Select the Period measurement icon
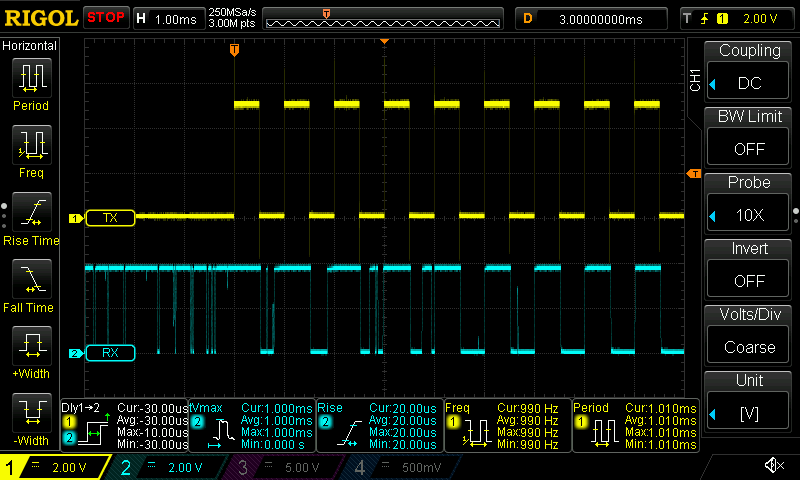800x480 pixels. click(x=30, y=78)
